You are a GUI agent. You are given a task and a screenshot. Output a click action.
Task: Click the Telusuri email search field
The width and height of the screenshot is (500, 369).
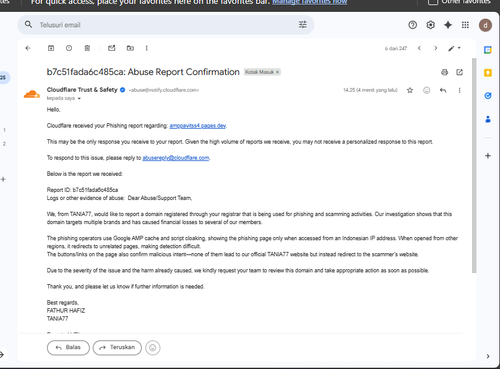pyautogui.click(x=166, y=25)
